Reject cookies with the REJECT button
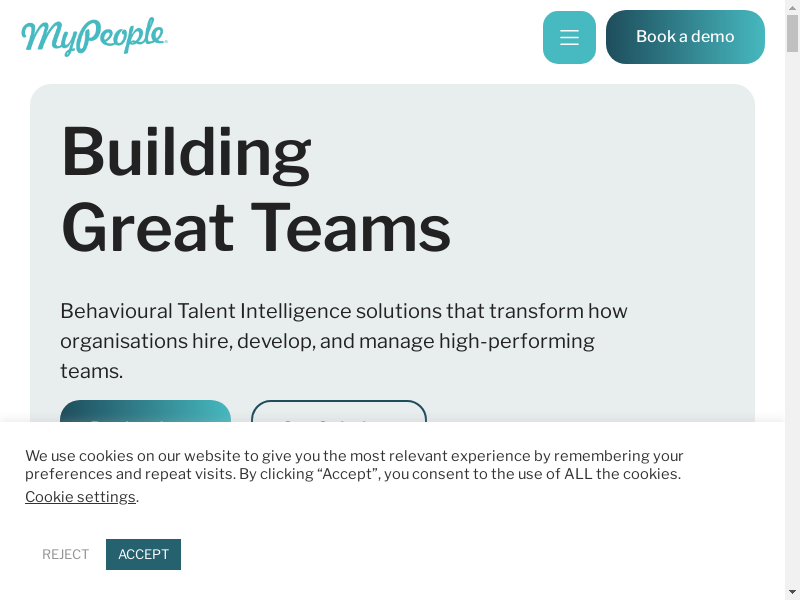Viewport: 800px width, 600px height. point(66,554)
